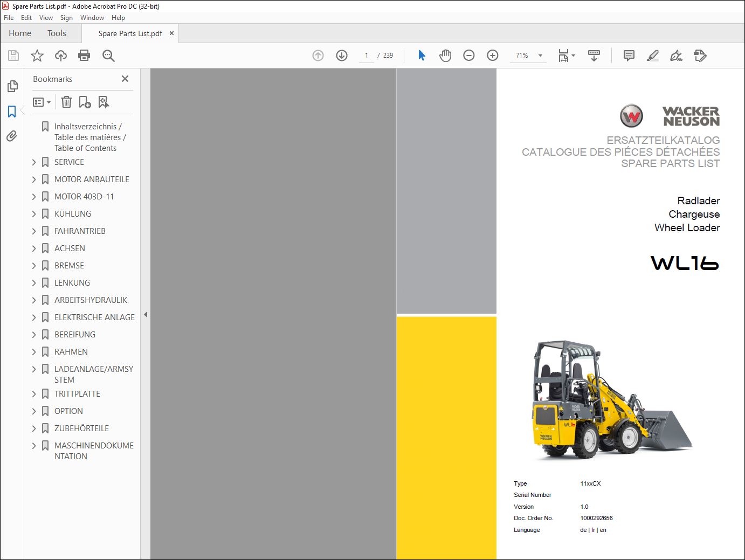Jump to the BEREIFUNG bookmark
This screenshot has height=560, width=745.
point(75,335)
